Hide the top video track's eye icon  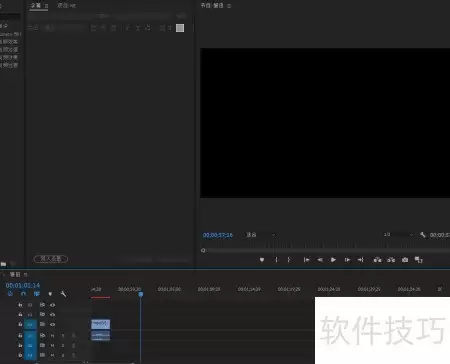52,305
